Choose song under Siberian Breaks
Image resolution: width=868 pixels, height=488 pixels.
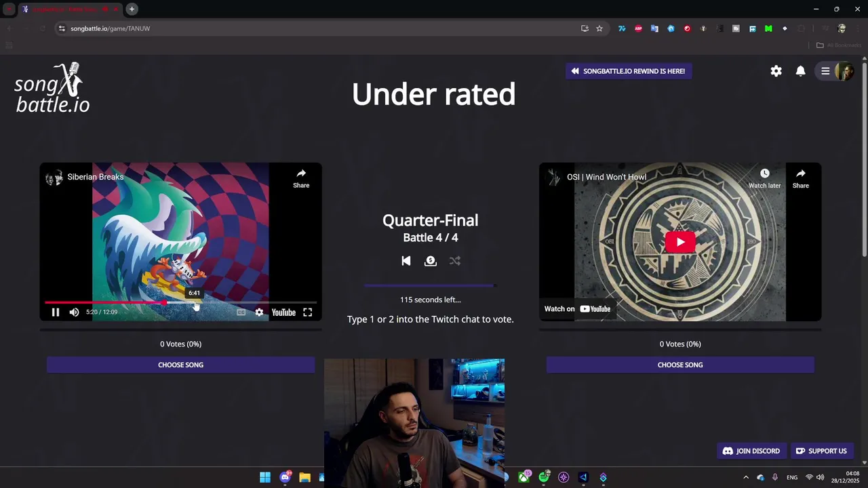pos(180,365)
